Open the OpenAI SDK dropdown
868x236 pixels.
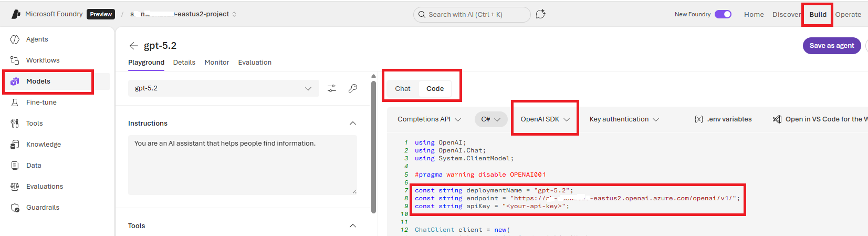point(545,119)
